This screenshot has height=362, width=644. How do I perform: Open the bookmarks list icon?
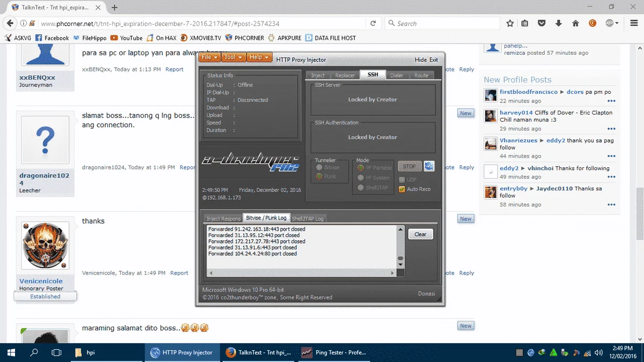pyautogui.click(x=525, y=24)
